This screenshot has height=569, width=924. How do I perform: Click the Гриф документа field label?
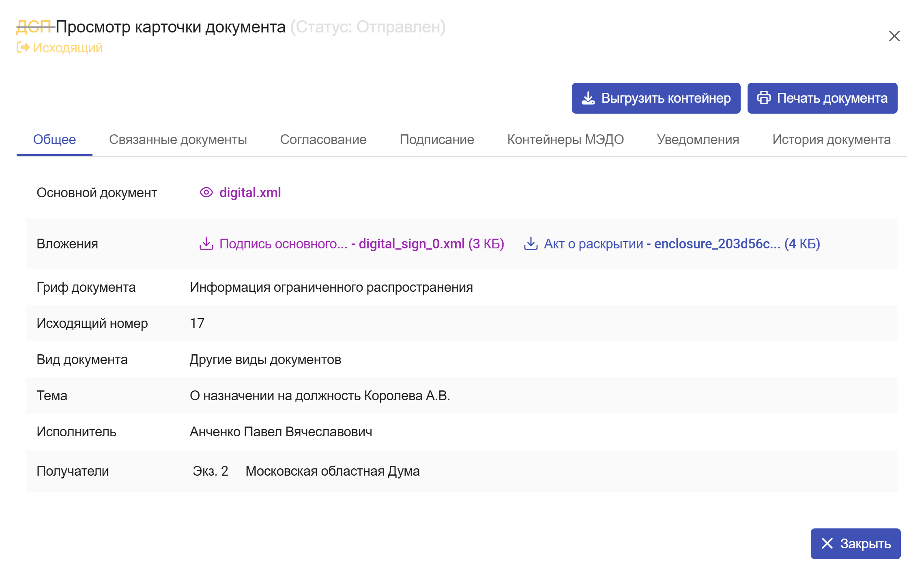click(86, 287)
